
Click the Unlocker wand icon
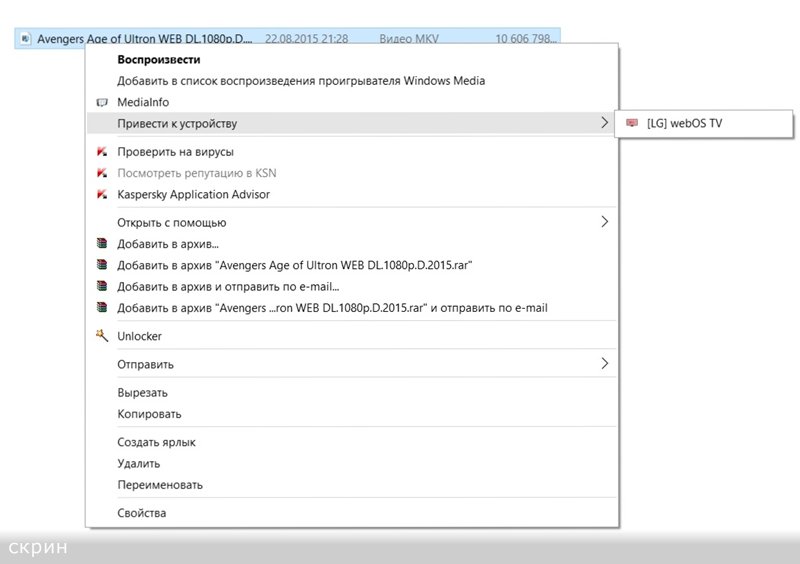(x=101, y=336)
